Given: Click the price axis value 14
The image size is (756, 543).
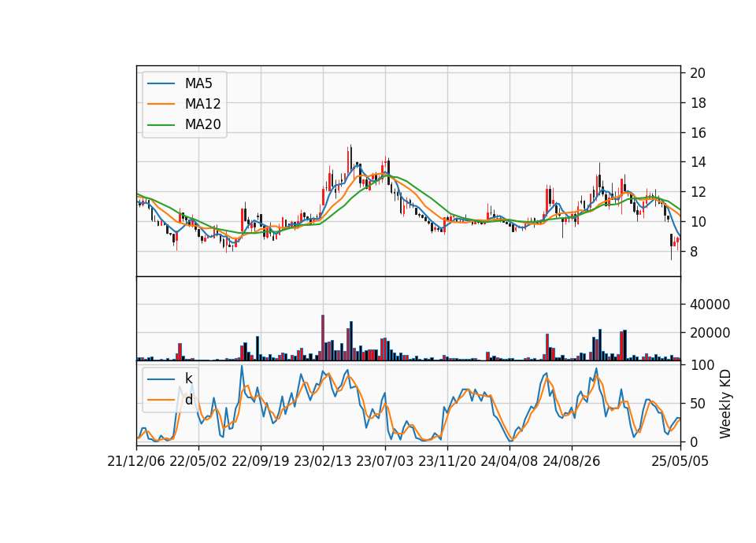Looking at the screenshot, I should 698,162.
